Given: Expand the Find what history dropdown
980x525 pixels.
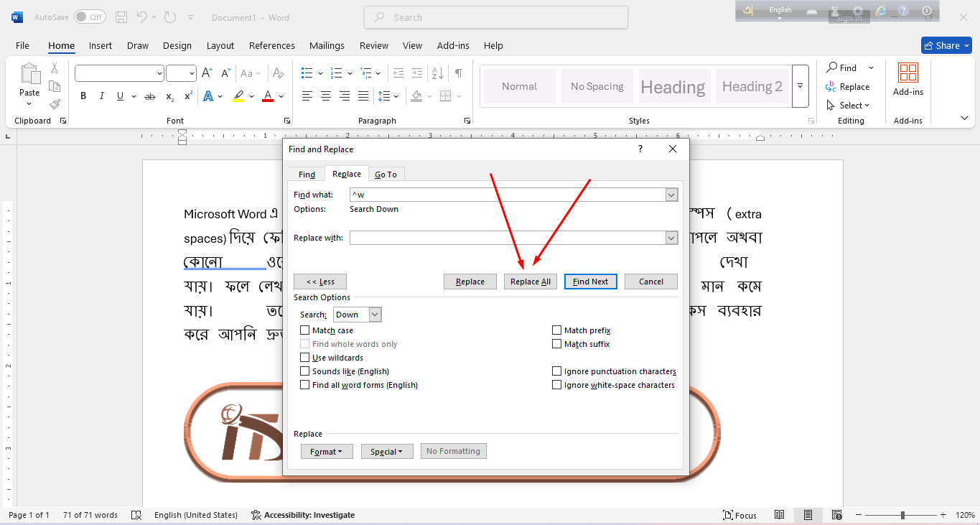Looking at the screenshot, I should tap(671, 194).
